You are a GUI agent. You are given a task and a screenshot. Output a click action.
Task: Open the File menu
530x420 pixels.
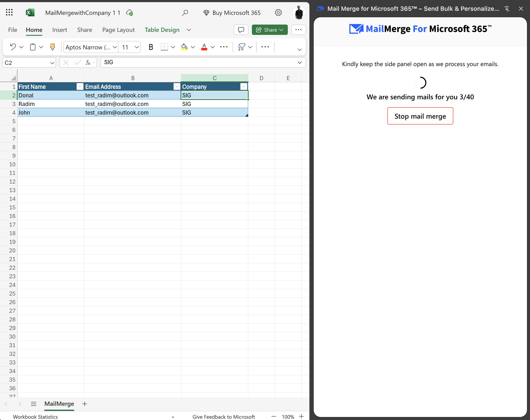coord(12,30)
